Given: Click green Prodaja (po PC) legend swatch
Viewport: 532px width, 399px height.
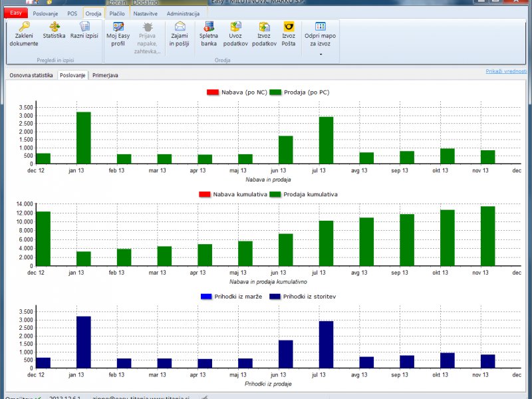Looking at the screenshot, I should (x=276, y=92).
